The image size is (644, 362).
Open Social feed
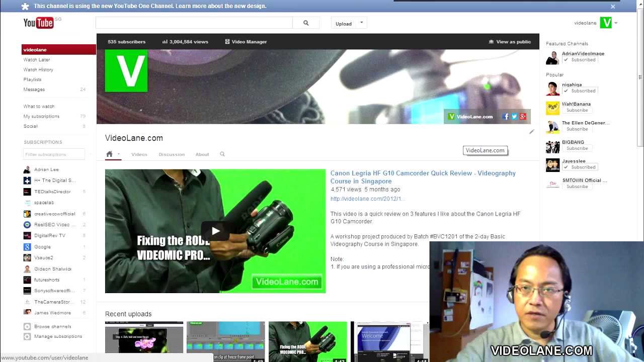pos(30,126)
